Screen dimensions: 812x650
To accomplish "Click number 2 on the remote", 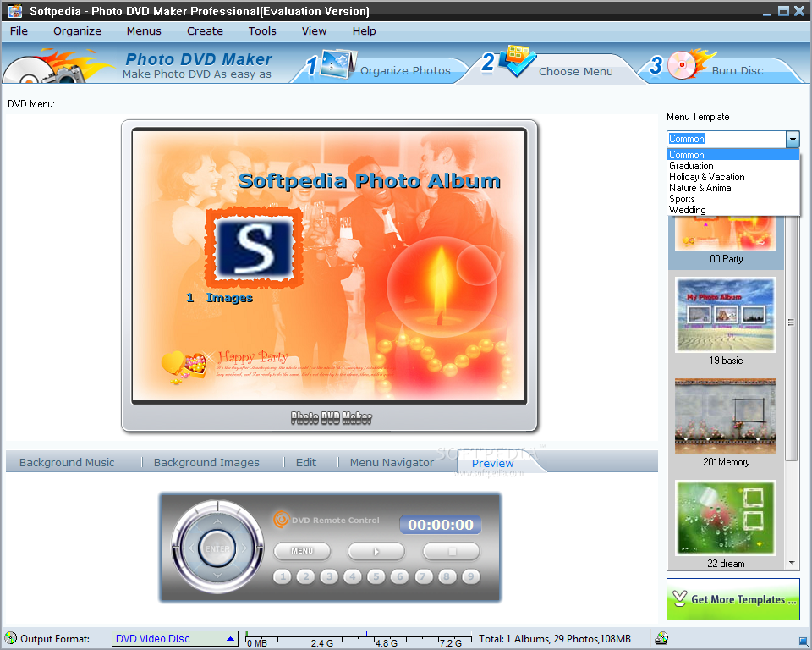I will [x=305, y=576].
